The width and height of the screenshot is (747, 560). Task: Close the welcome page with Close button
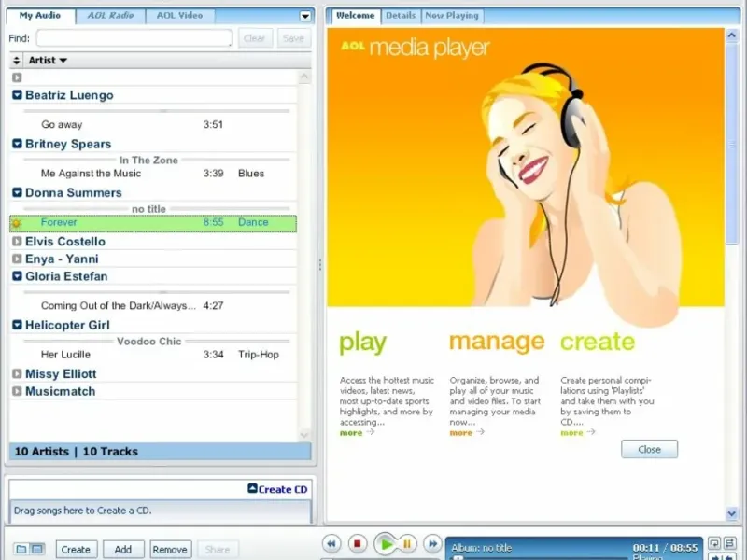click(x=649, y=449)
